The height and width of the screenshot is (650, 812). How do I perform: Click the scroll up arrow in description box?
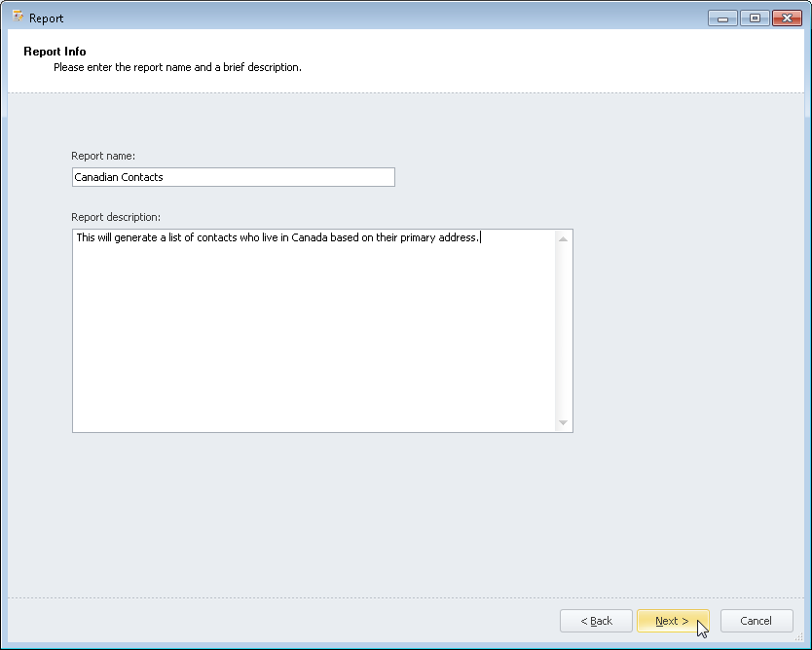click(x=564, y=238)
